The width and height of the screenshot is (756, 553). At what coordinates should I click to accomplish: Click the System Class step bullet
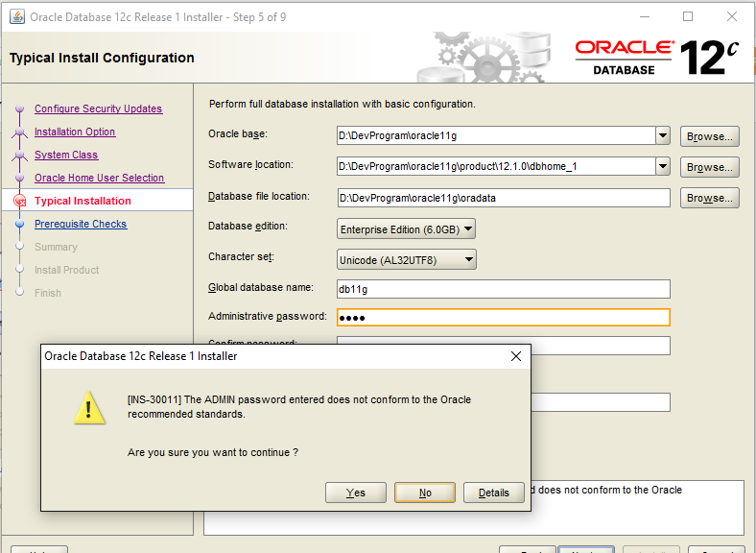[20, 155]
